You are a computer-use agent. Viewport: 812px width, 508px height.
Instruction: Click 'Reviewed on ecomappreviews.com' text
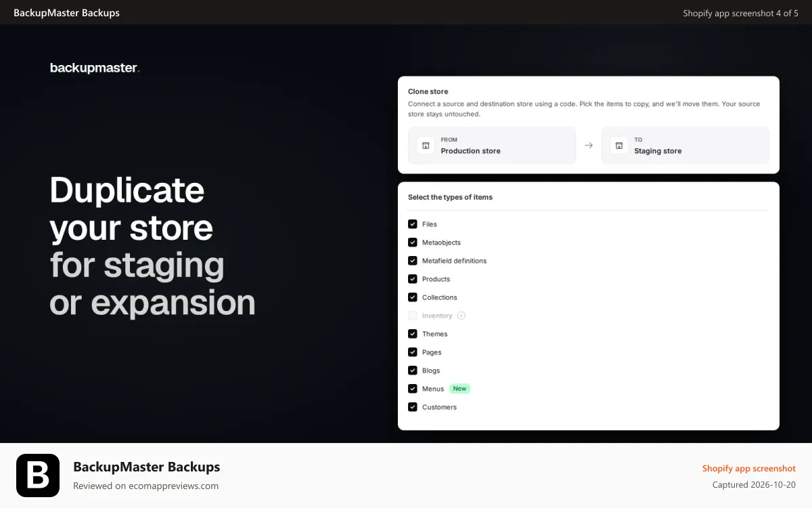[x=145, y=486]
